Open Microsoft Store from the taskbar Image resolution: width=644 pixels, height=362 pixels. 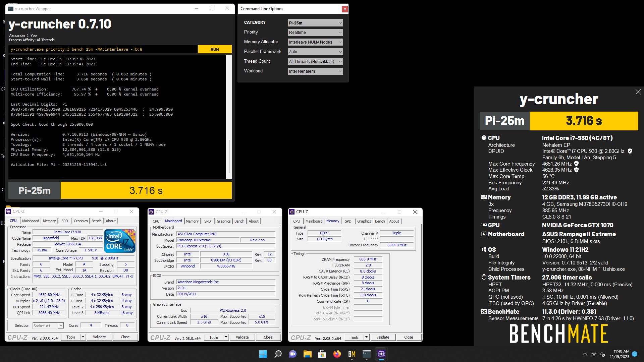coord(322,354)
